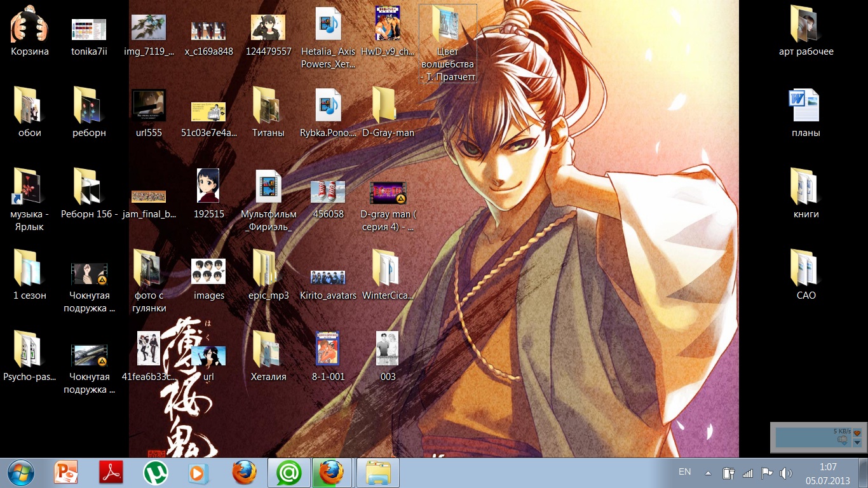Open the network signal tray icon
Viewport: 868px width, 488px height.
(x=747, y=473)
